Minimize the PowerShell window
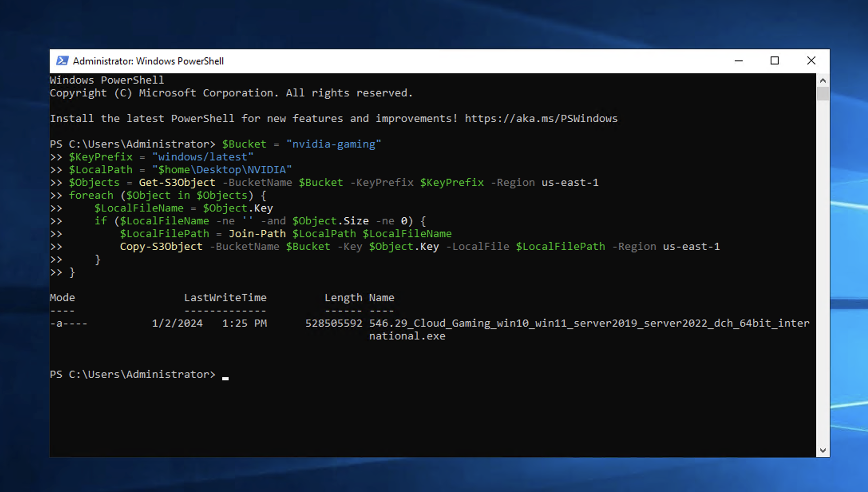Screen dimensions: 868x492 point(739,61)
